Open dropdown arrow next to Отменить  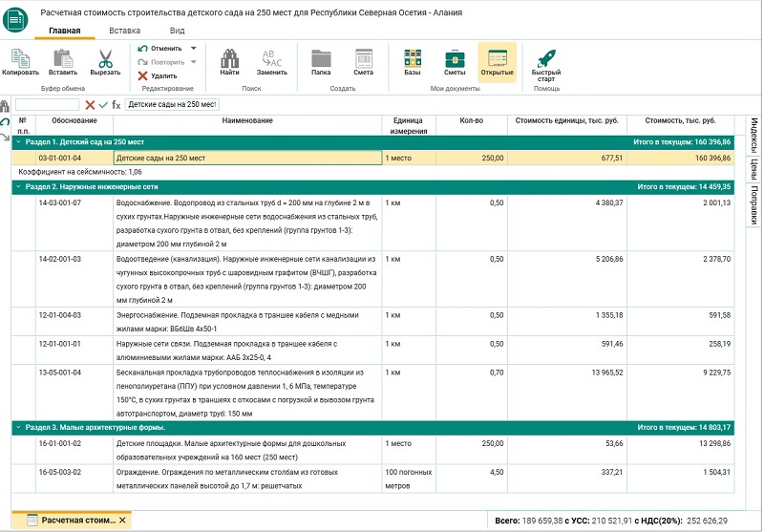click(194, 48)
